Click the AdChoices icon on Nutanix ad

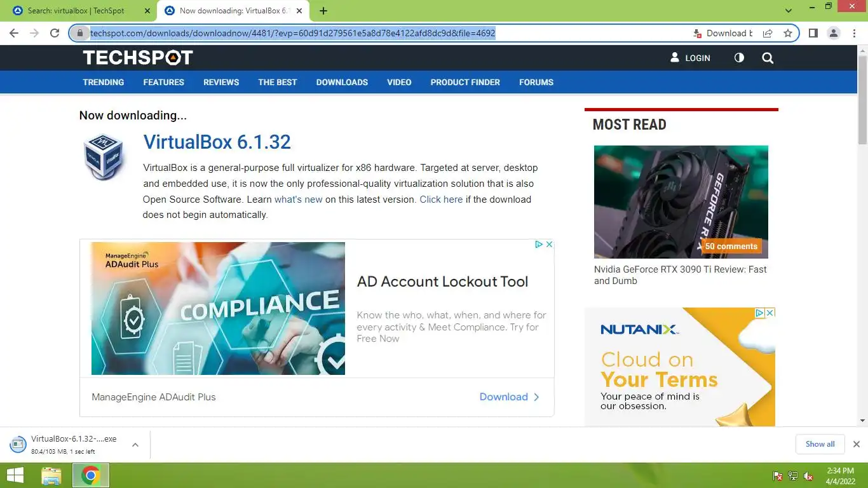(x=759, y=313)
